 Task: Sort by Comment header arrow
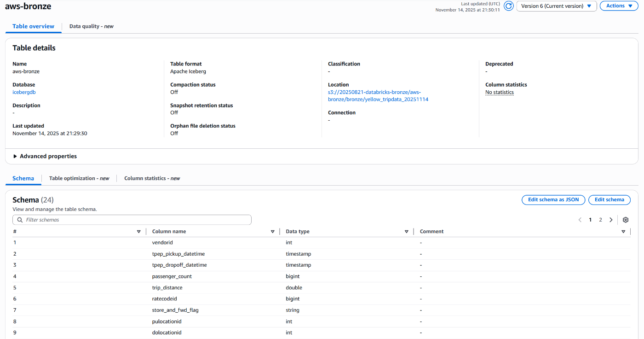pyautogui.click(x=623, y=232)
